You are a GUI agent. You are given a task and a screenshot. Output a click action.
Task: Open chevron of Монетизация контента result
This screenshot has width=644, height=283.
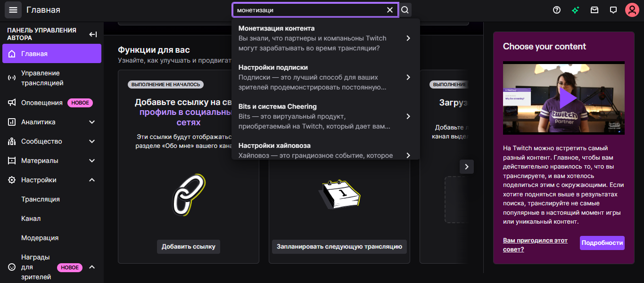click(408, 38)
